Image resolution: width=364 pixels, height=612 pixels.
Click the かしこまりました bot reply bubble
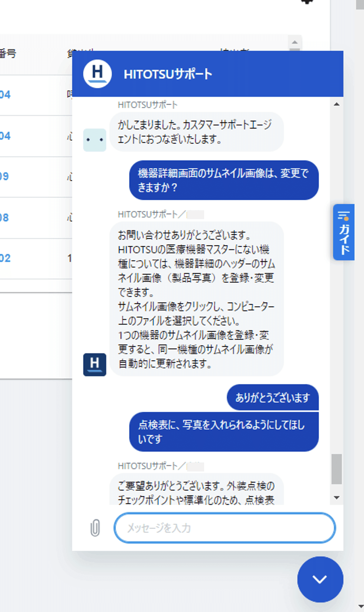pos(197,132)
